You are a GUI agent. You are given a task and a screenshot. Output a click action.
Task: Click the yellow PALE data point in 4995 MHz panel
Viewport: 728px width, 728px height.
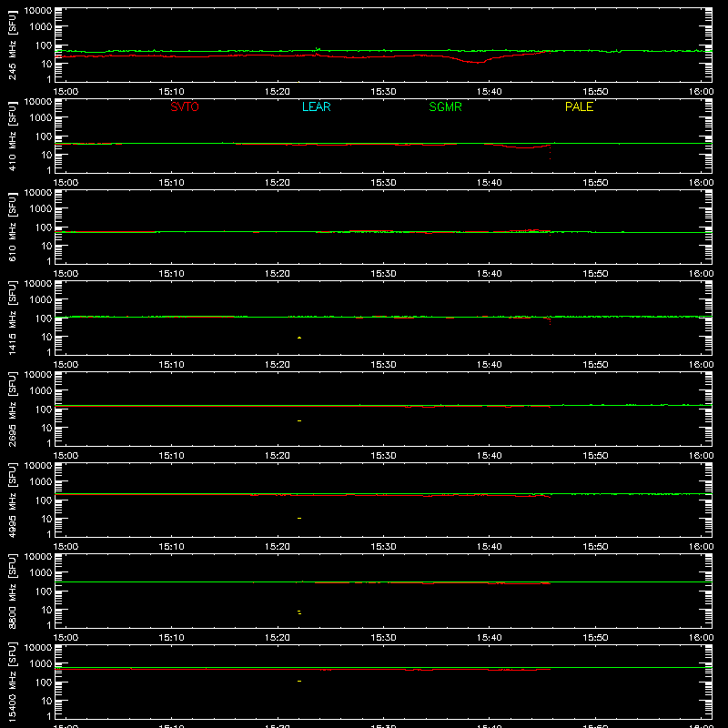[299, 518]
